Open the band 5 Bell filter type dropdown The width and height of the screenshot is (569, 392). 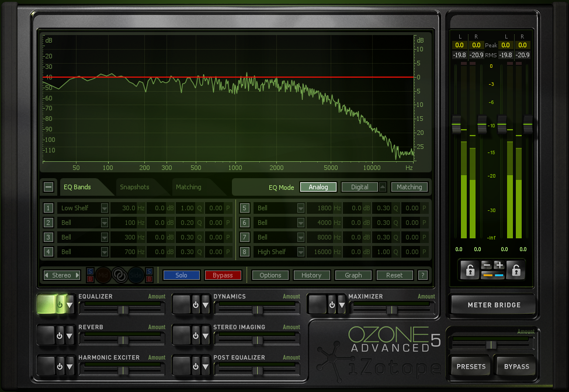click(301, 208)
